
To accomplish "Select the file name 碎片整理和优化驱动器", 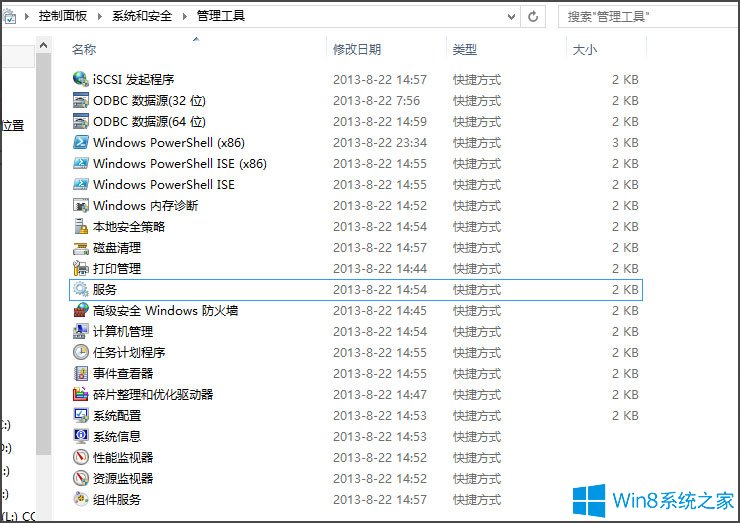I will (x=153, y=395).
